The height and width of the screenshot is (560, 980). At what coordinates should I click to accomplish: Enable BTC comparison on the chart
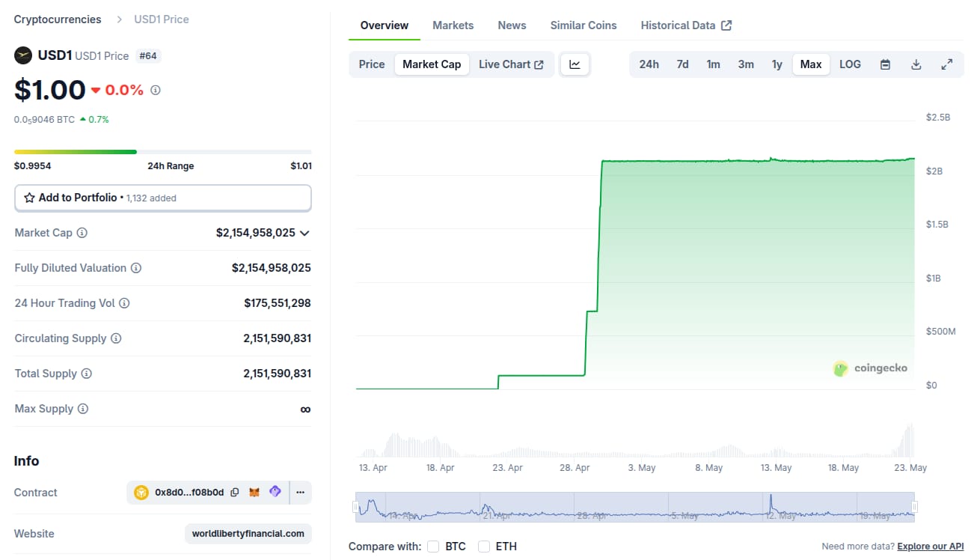(x=433, y=547)
